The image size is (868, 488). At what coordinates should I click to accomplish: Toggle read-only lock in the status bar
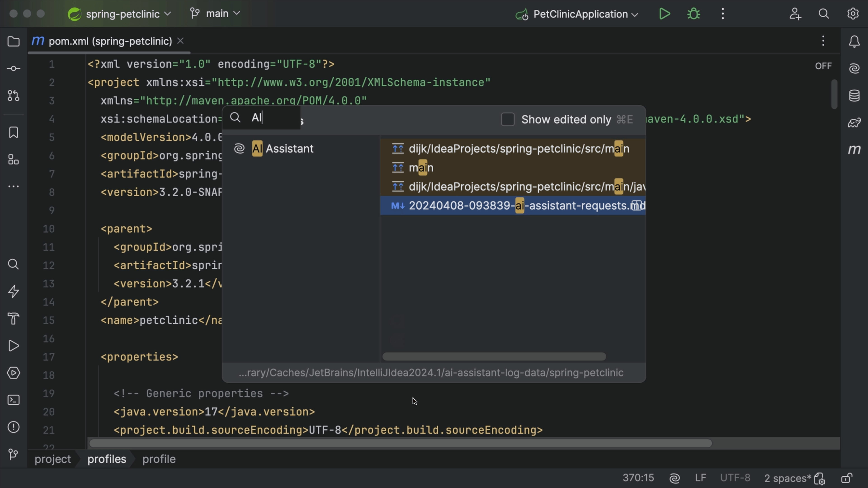pyautogui.click(x=847, y=478)
